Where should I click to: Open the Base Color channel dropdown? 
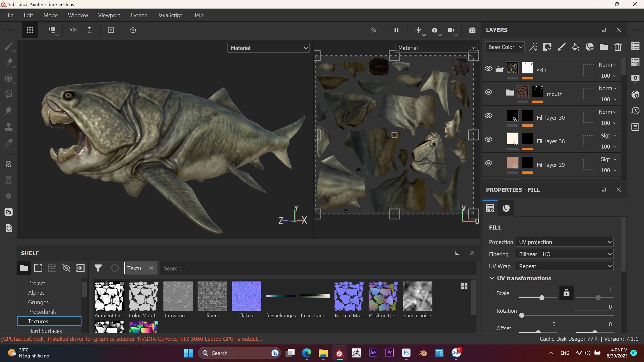click(505, 47)
